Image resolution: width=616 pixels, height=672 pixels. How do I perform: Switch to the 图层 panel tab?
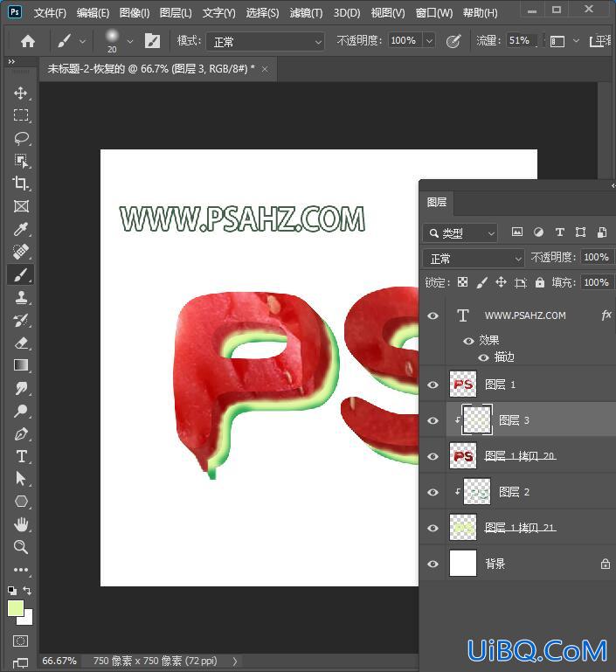(437, 202)
